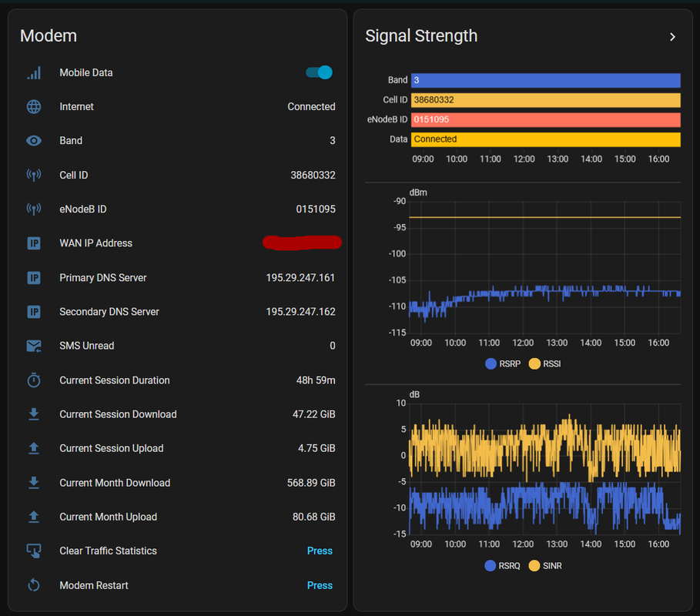Open Signal Strength details with chevron arrow
Viewport: 700px width, 616px height.
(672, 37)
